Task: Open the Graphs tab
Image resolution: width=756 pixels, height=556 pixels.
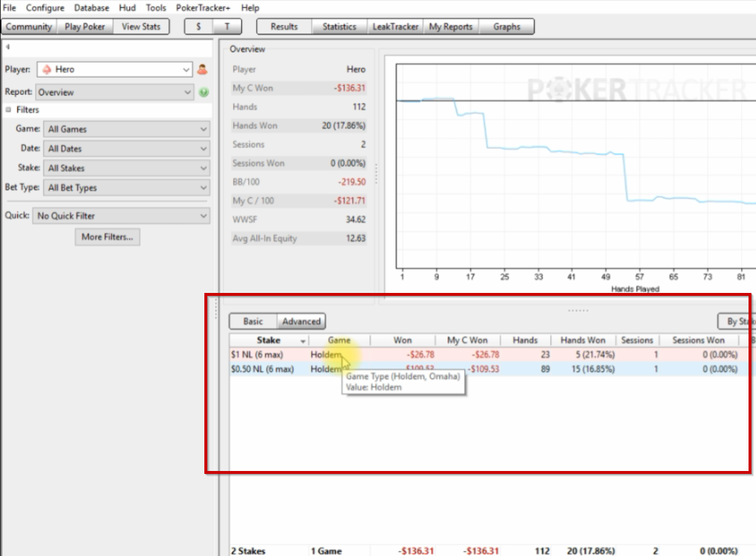Action: (506, 27)
